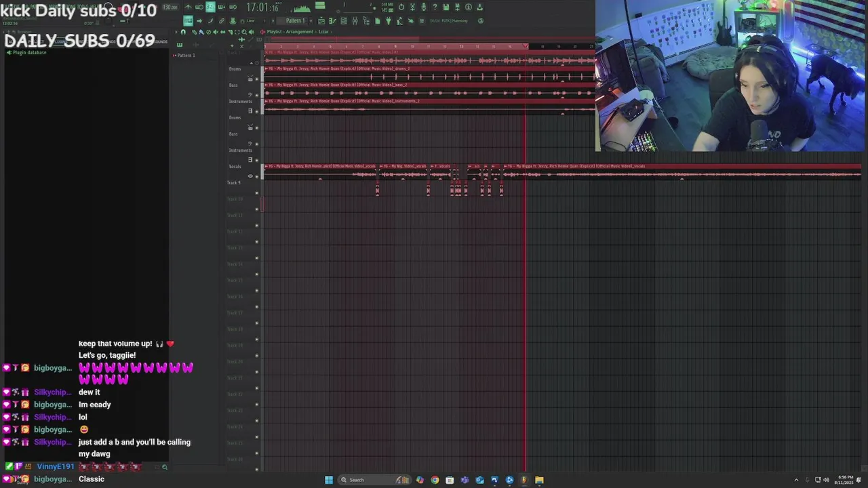Image resolution: width=868 pixels, height=488 pixels.
Task: Click the Lizar arrangement name
Action: tap(323, 32)
